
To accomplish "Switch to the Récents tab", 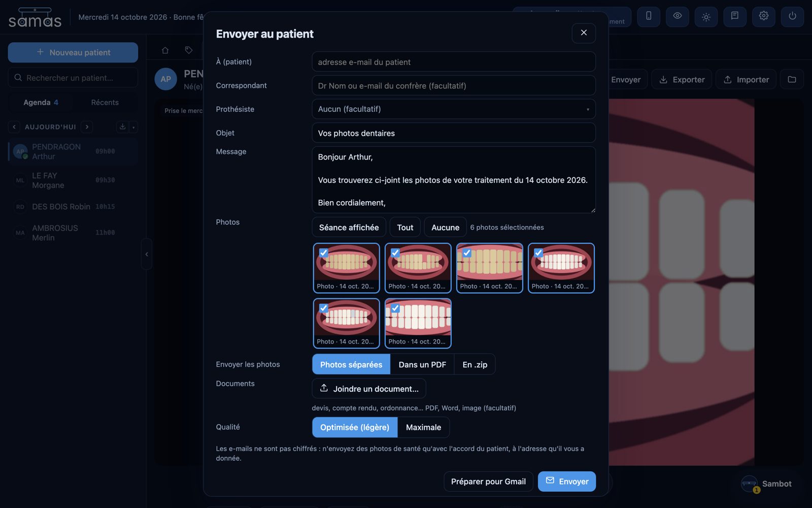I will [x=105, y=103].
